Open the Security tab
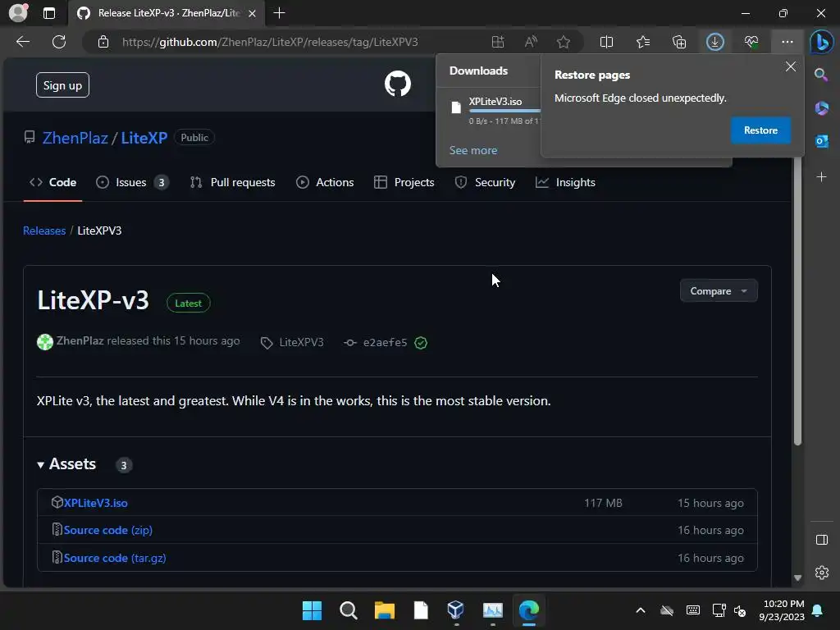This screenshot has height=630, width=840. (485, 183)
